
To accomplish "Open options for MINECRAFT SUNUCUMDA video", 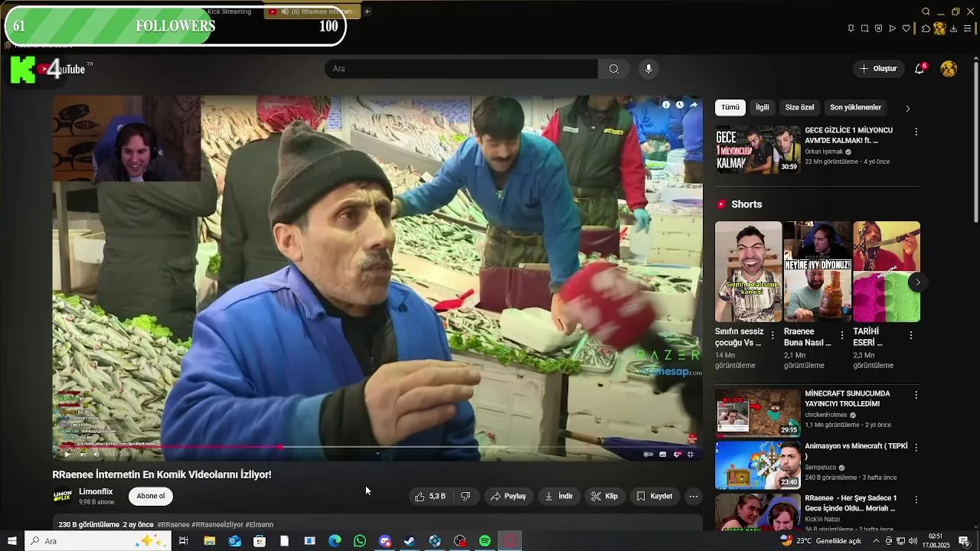I will (916, 396).
